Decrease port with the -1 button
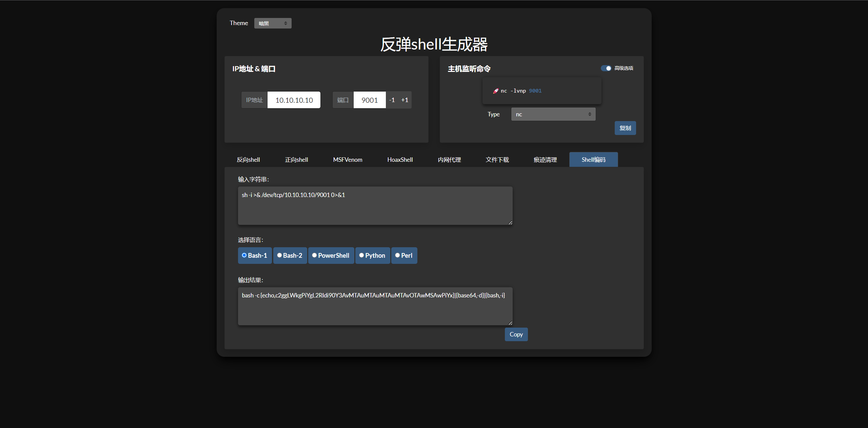 pyautogui.click(x=392, y=100)
